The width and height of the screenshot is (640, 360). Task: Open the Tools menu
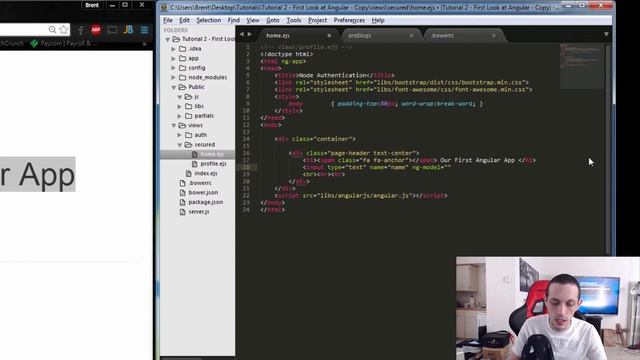[293, 20]
